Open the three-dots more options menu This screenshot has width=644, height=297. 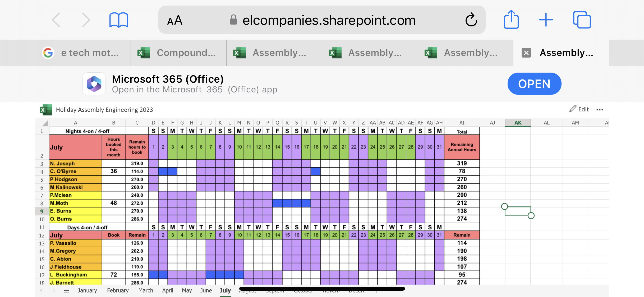[x=600, y=110]
